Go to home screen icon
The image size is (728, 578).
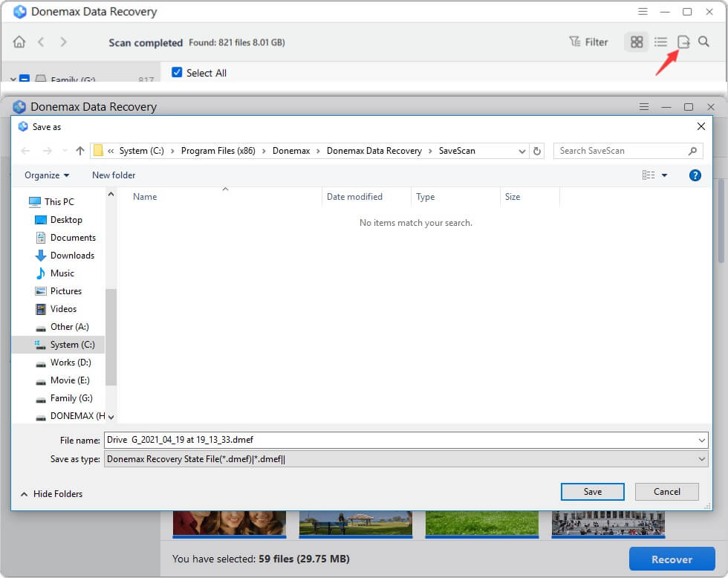pyautogui.click(x=19, y=42)
